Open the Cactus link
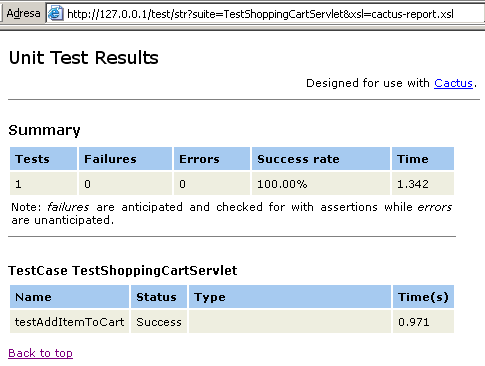 click(x=453, y=83)
